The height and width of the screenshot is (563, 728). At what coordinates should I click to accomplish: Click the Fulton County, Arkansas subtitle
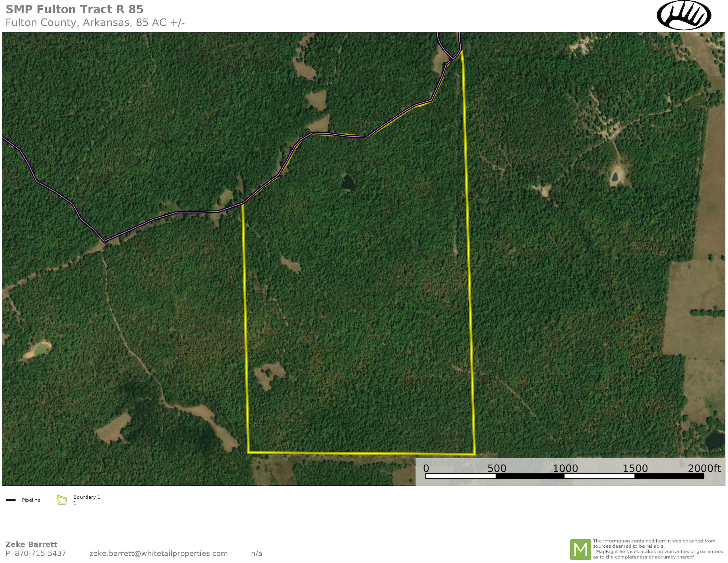click(95, 23)
